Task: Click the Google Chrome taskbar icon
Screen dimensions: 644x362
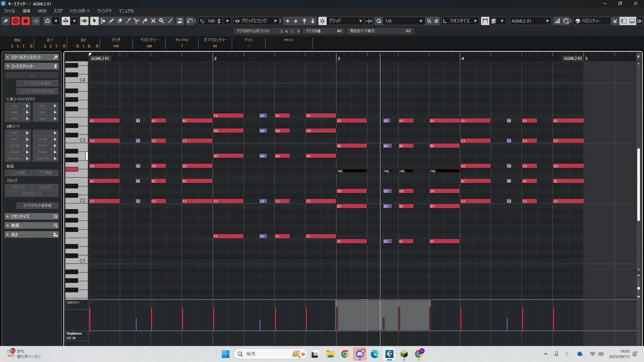Action: [345, 354]
